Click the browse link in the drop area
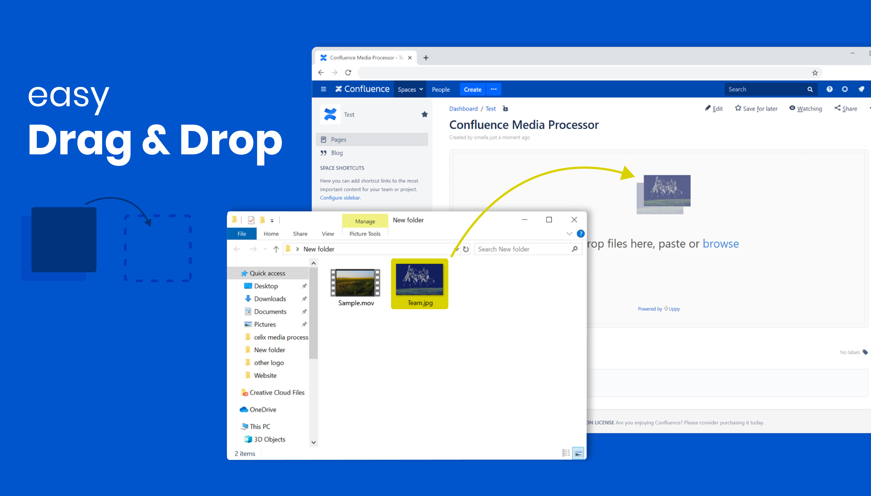871x496 pixels. pyautogui.click(x=720, y=243)
